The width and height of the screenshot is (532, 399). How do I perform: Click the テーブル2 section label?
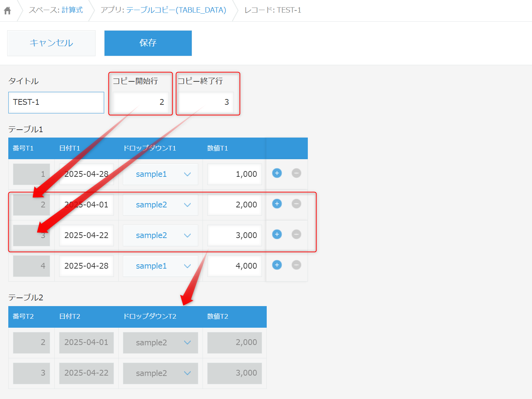pyautogui.click(x=26, y=298)
